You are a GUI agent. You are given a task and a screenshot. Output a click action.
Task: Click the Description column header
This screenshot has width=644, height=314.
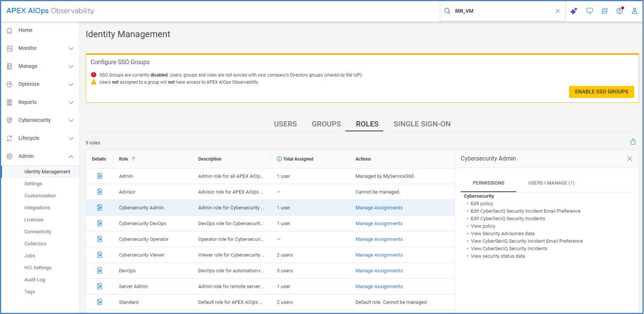click(x=210, y=159)
